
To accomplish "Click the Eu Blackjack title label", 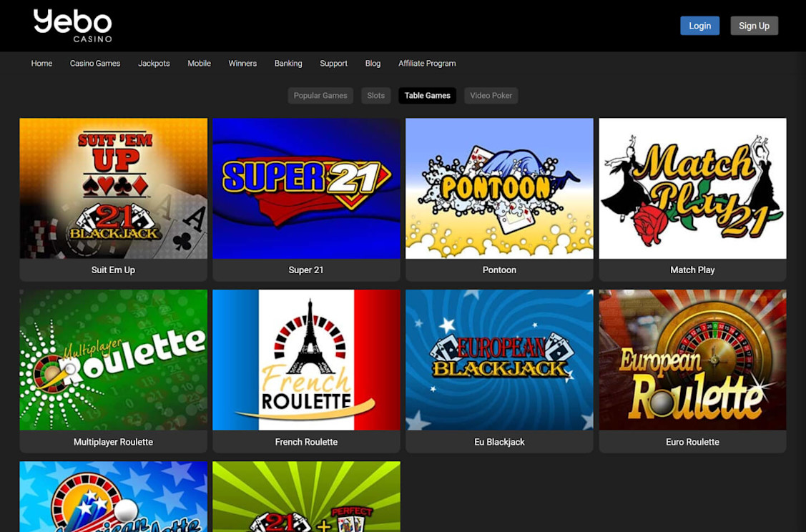I will click(499, 441).
